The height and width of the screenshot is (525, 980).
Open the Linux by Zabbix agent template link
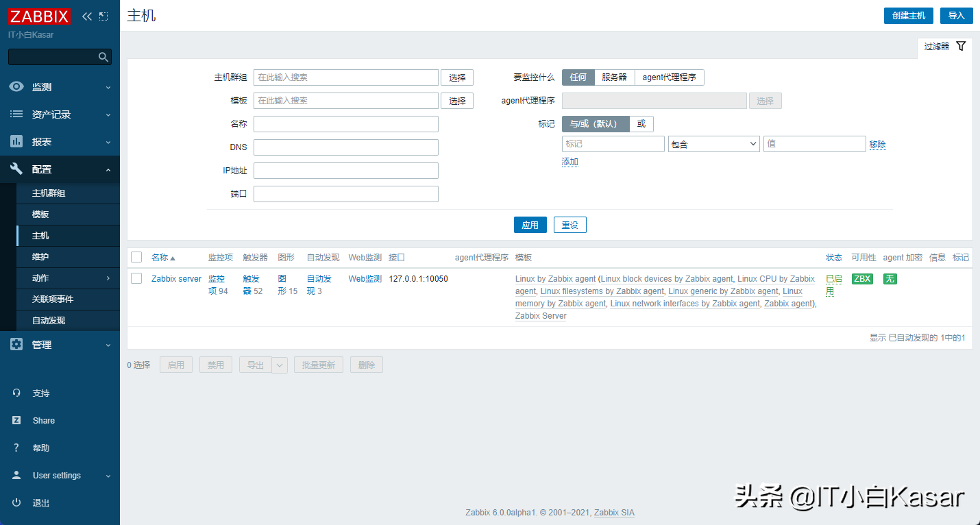tap(555, 278)
